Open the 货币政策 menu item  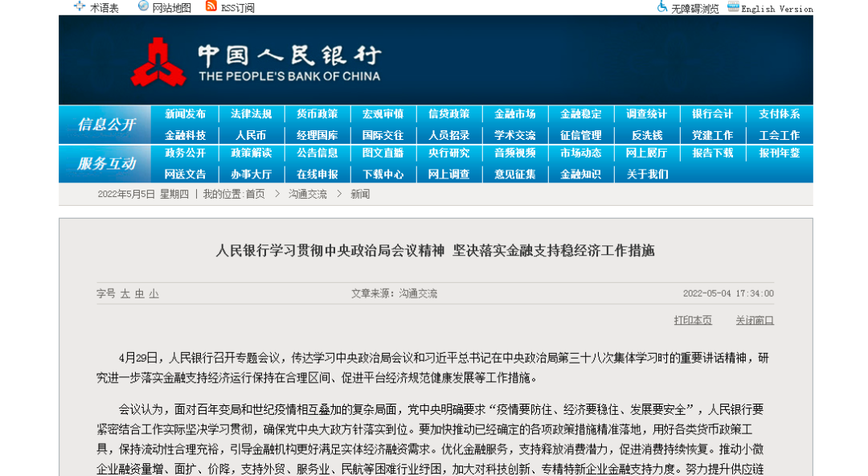[x=317, y=114]
